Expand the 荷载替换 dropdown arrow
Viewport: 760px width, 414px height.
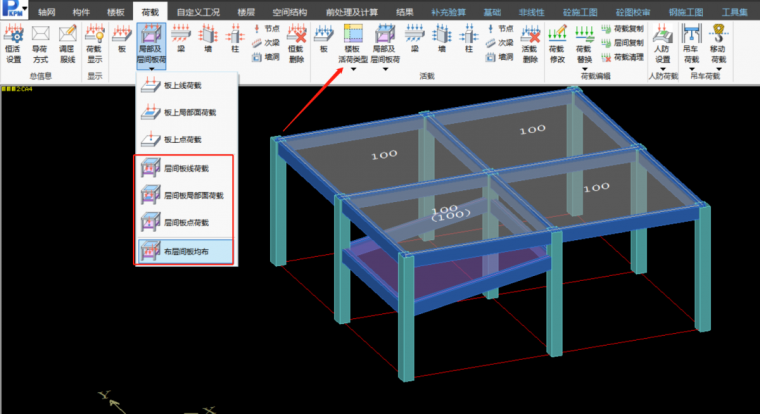585,69
